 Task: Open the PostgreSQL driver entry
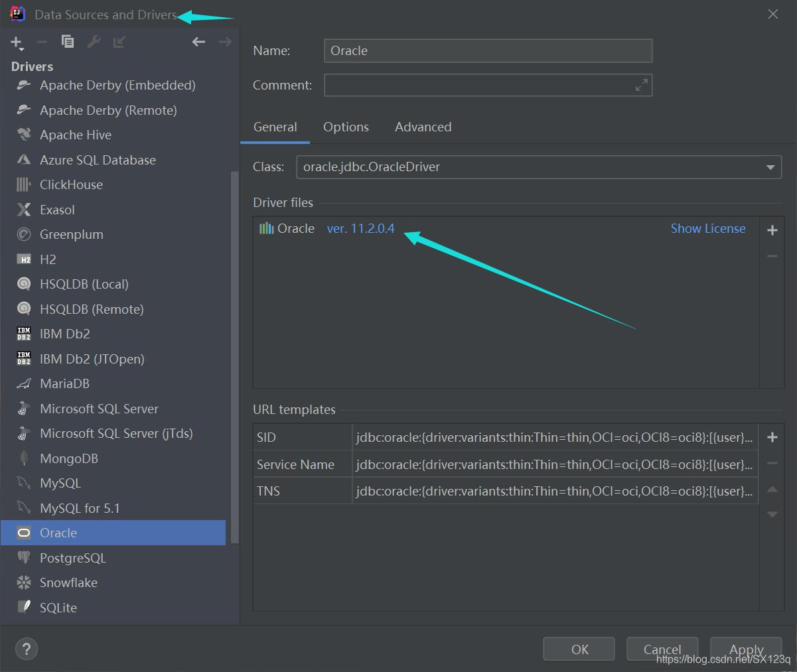73,558
